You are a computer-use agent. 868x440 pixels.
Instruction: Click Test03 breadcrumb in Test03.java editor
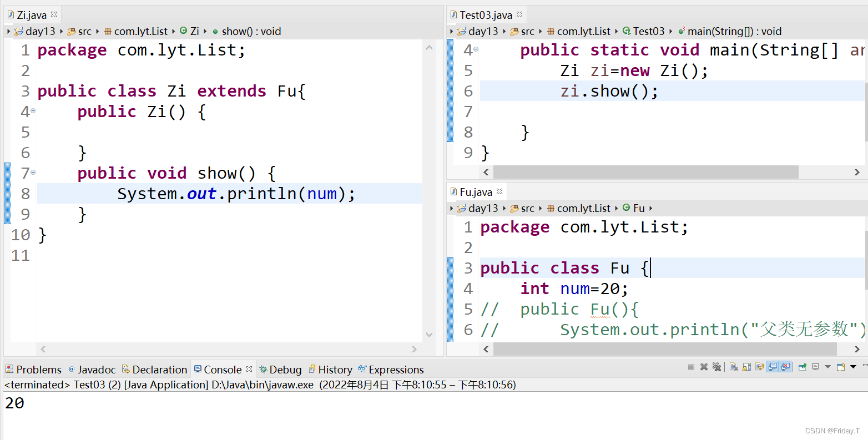point(648,32)
